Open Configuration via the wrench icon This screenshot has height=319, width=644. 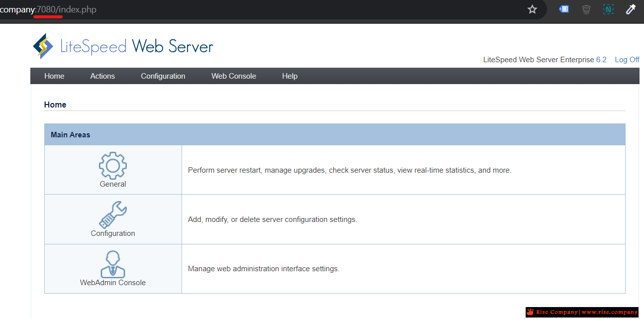113,214
